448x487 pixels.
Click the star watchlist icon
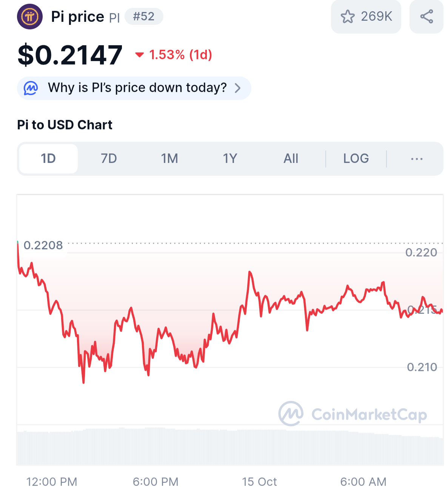(347, 17)
